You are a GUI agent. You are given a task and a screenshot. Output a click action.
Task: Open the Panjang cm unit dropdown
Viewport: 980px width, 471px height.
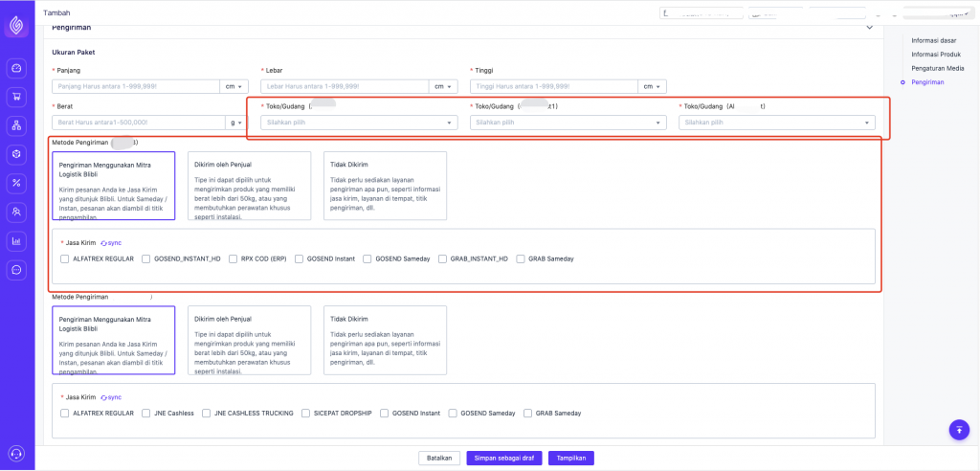point(234,86)
